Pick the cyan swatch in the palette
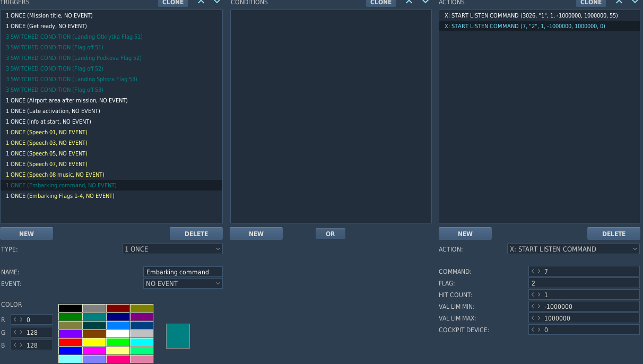 point(142,342)
